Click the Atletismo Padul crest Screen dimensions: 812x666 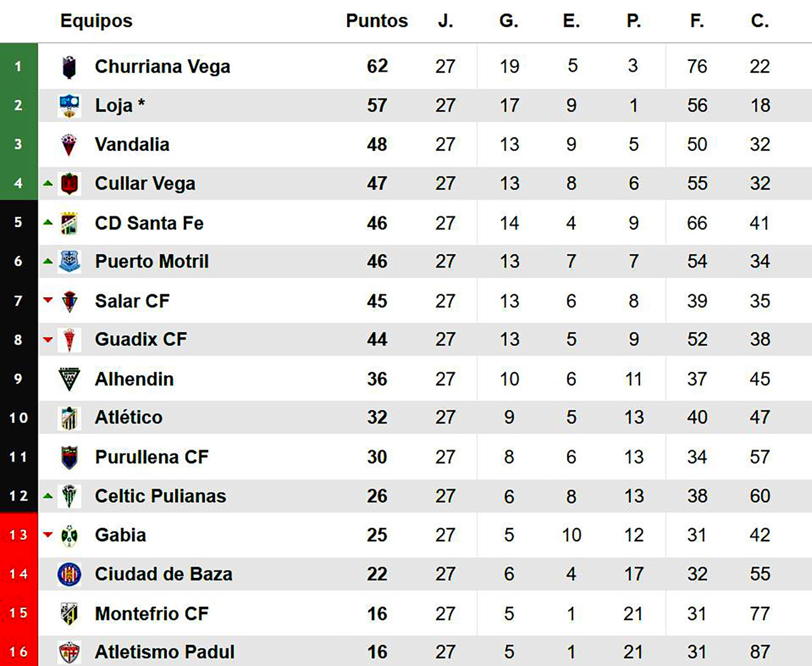click(x=69, y=652)
